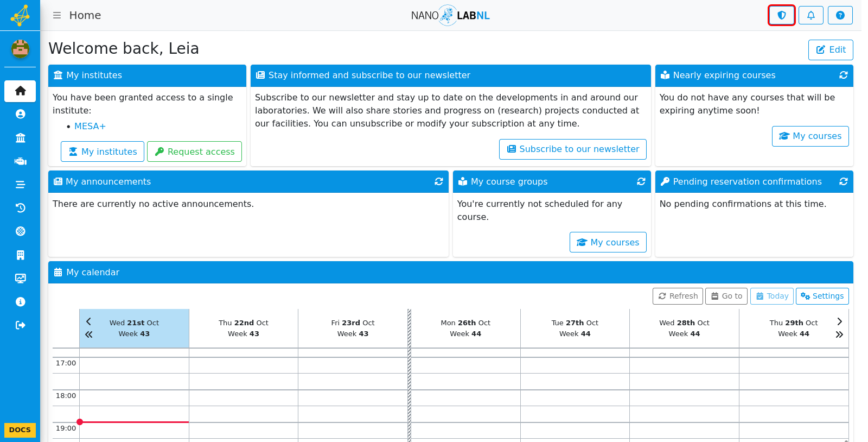Open calendar Settings
This screenshot has width=868, height=442.
point(822,296)
